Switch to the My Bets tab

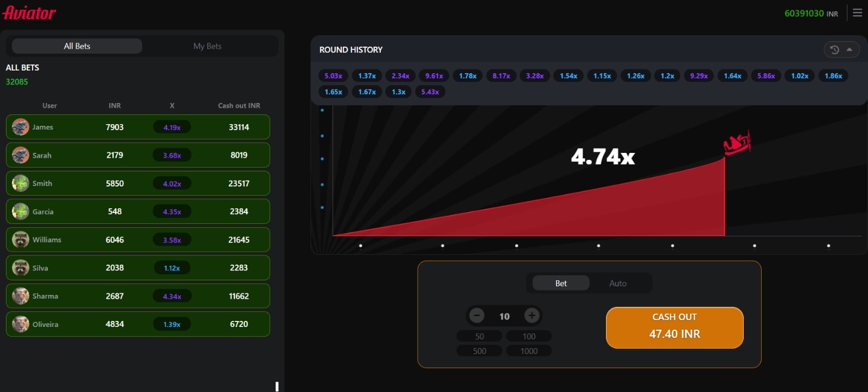(x=207, y=46)
